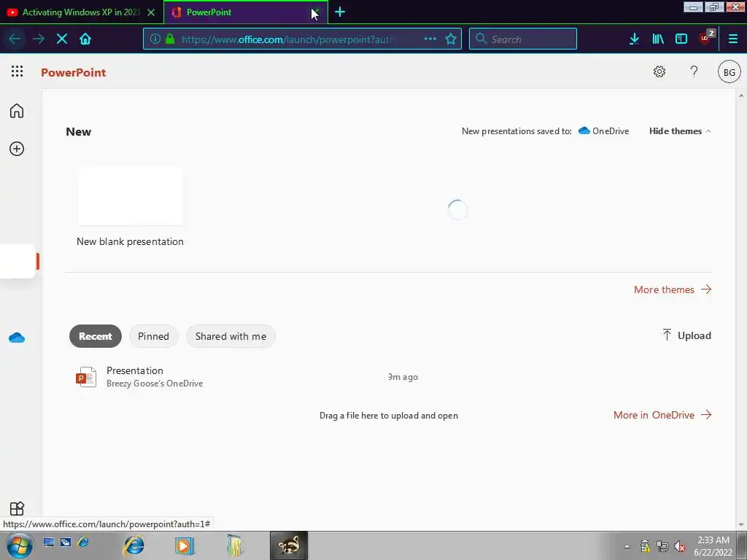Open the More themes link
This screenshot has width=747, height=560.
673,289
